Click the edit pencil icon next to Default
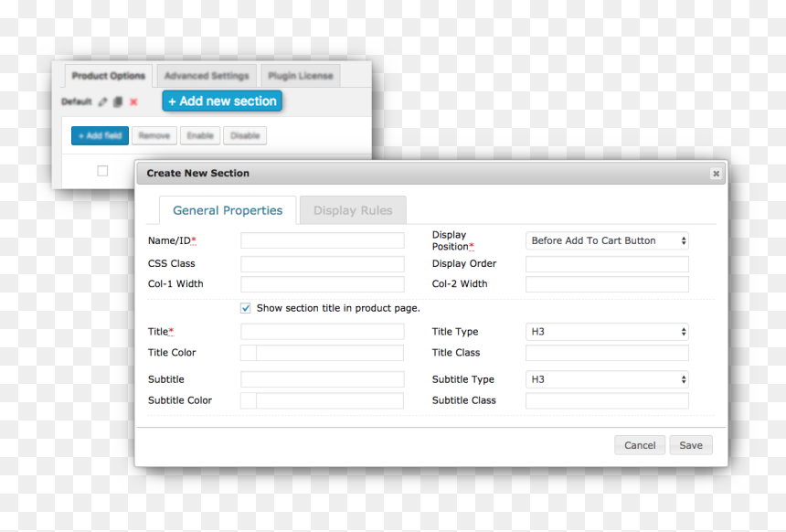 (102, 101)
